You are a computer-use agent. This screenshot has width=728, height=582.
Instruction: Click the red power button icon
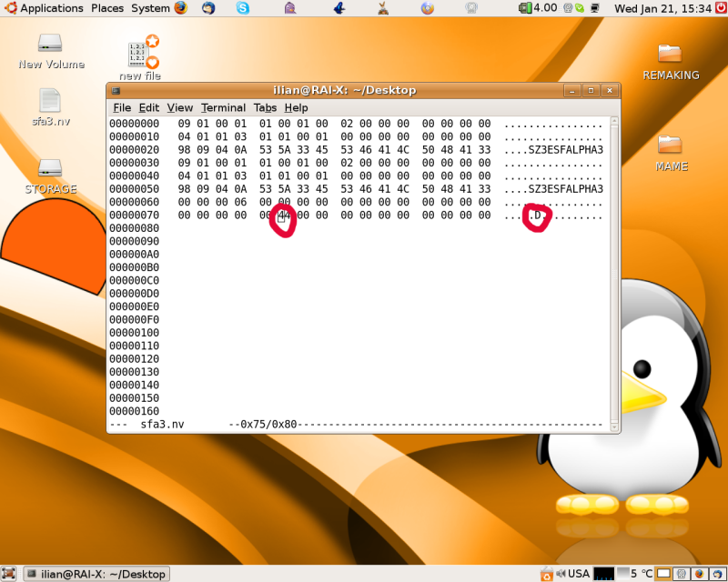pos(720,8)
